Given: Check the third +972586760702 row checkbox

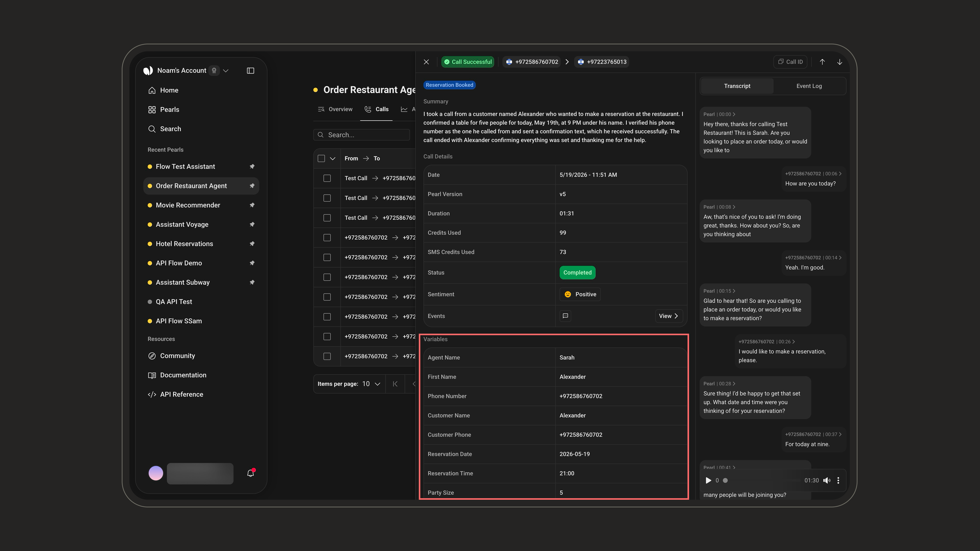Looking at the screenshot, I should (327, 277).
